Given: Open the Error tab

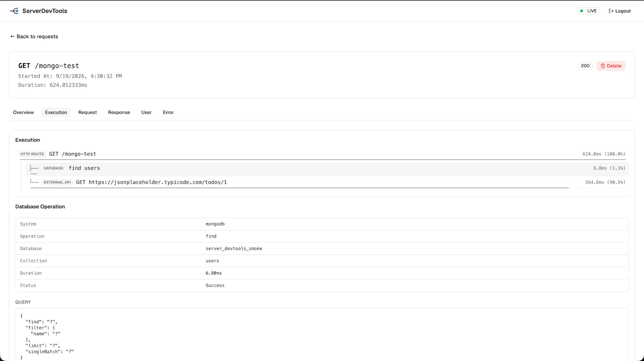Looking at the screenshot, I should click(x=168, y=113).
